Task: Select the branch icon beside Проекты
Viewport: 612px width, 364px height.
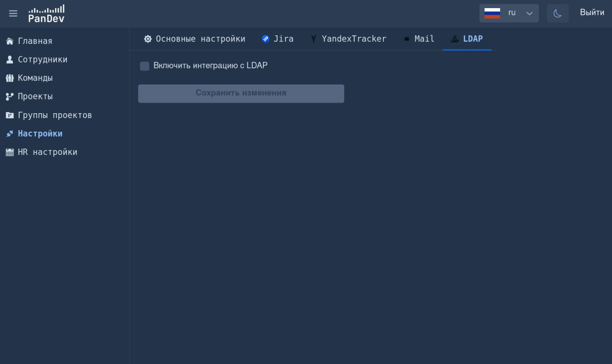Action: [10, 96]
